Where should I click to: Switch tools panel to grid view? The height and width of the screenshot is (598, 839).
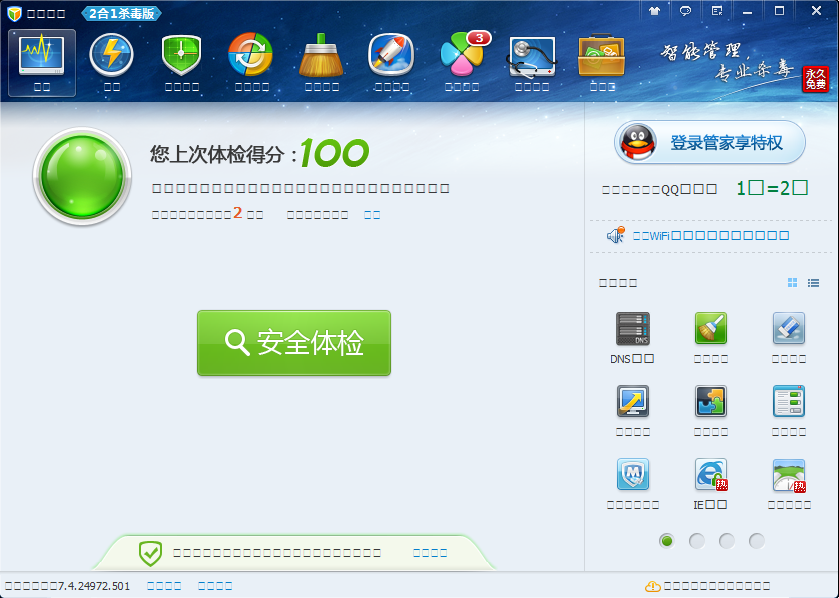[x=792, y=283]
